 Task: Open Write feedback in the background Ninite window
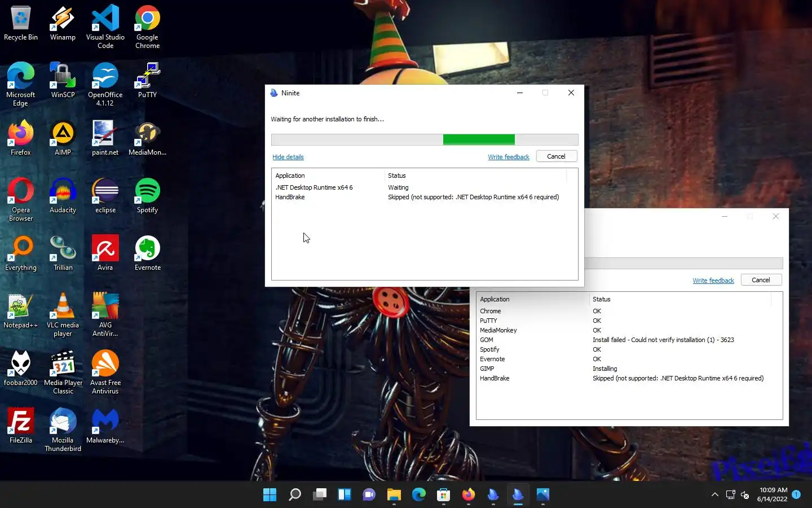pos(713,281)
